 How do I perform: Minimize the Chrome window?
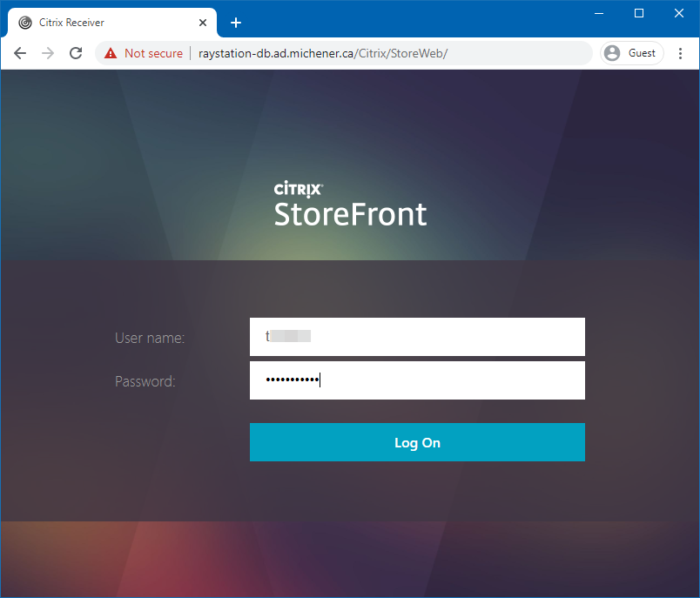coord(599,13)
